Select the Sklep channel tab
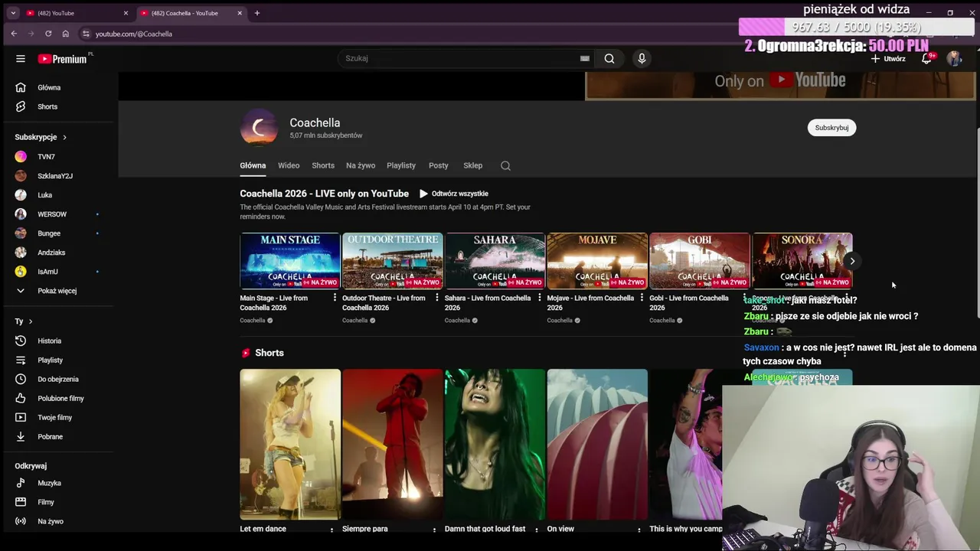Viewport: 980px width, 551px height. coord(472,165)
